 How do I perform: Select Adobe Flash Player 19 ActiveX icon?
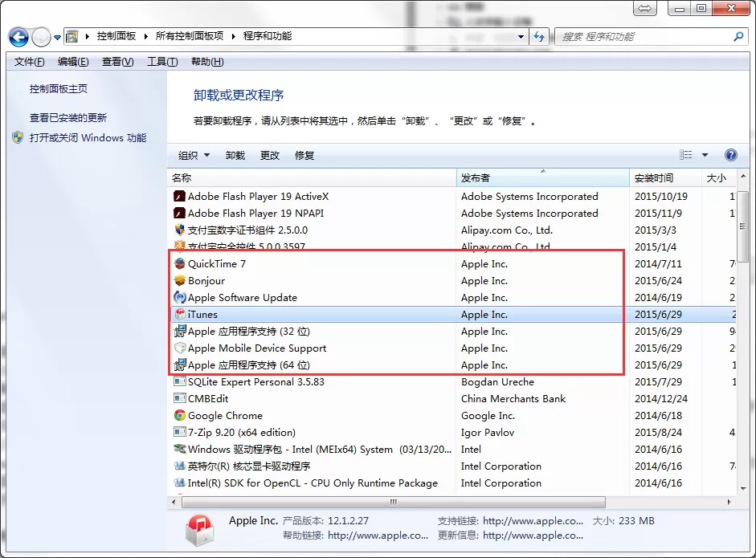click(179, 197)
